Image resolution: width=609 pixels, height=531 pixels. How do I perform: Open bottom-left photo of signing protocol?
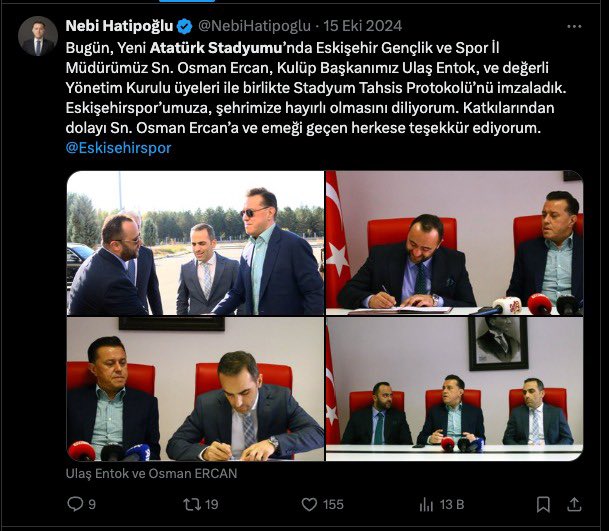[195, 389]
